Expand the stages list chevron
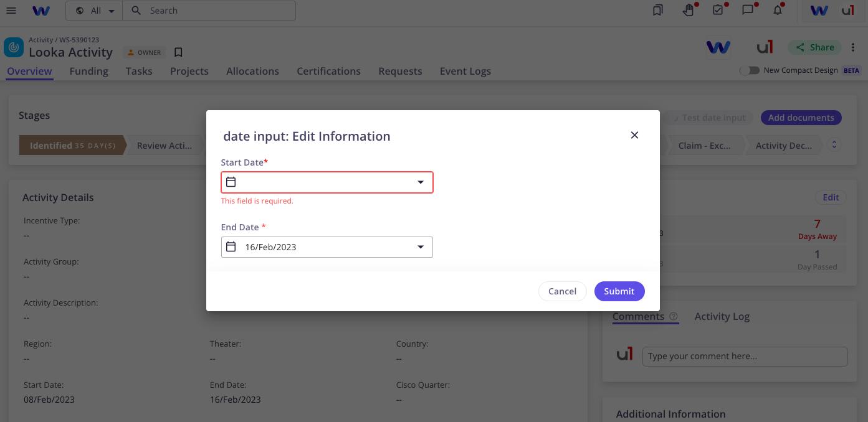This screenshot has width=868, height=422. point(834,145)
